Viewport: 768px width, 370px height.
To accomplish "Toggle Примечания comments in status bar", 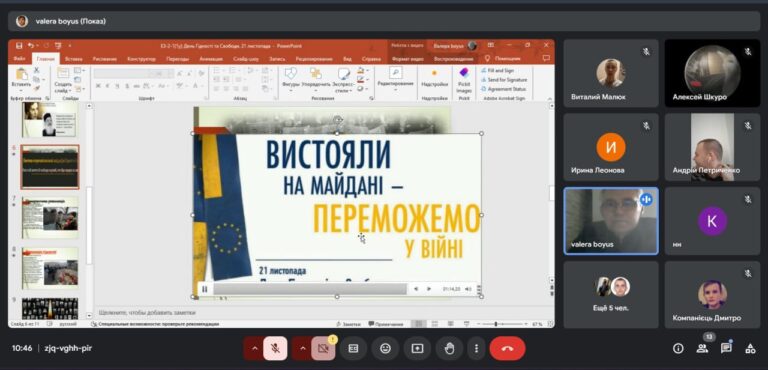I will 386,324.
